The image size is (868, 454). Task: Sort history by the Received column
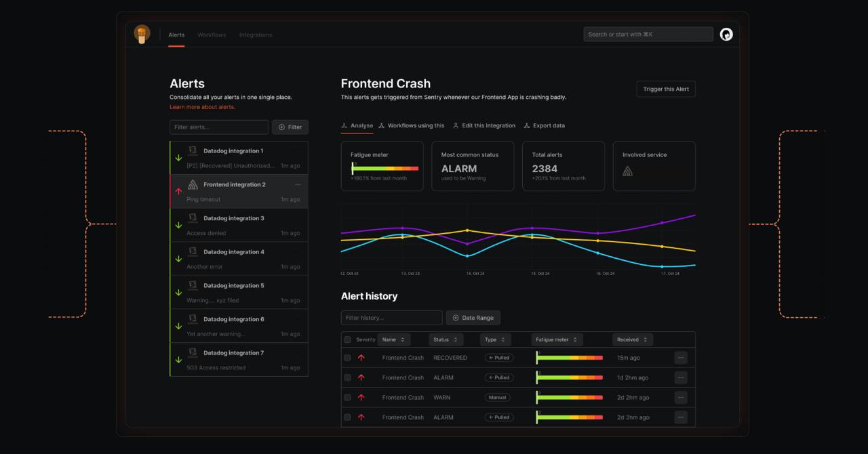632,339
